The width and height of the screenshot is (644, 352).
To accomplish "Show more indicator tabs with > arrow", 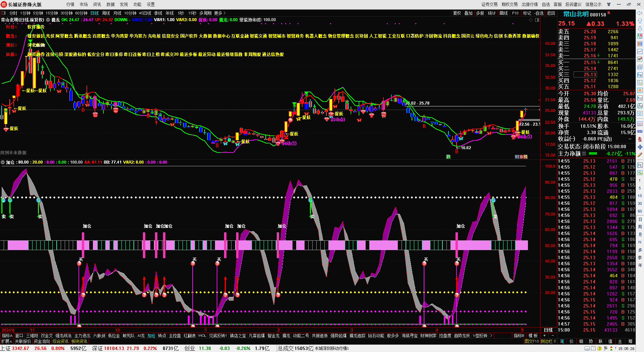I will click(x=491, y=336).
